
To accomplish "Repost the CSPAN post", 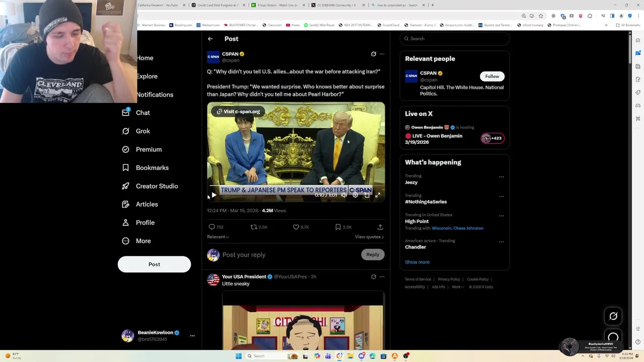I will point(254,227).
